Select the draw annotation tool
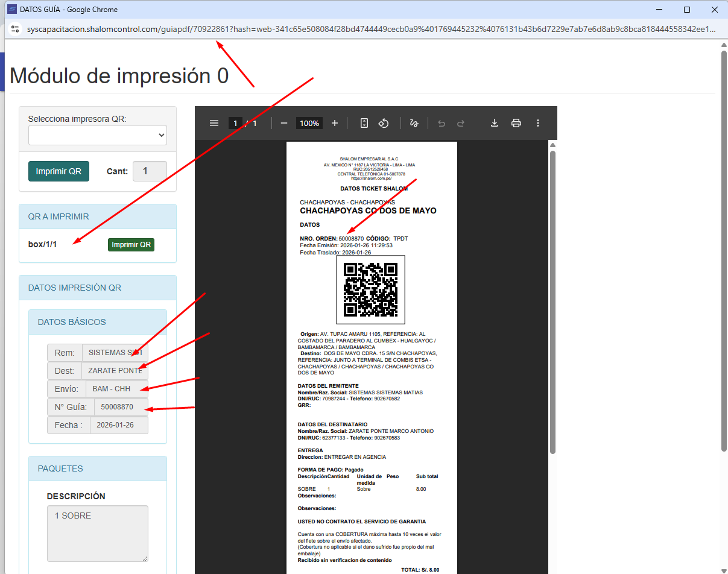Image resolution: width=728 pixels, height=574 pixels. 414,123
